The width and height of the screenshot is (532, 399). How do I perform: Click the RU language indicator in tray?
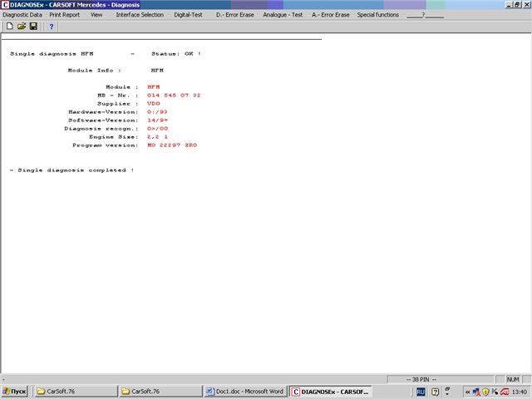coord(421,391)
